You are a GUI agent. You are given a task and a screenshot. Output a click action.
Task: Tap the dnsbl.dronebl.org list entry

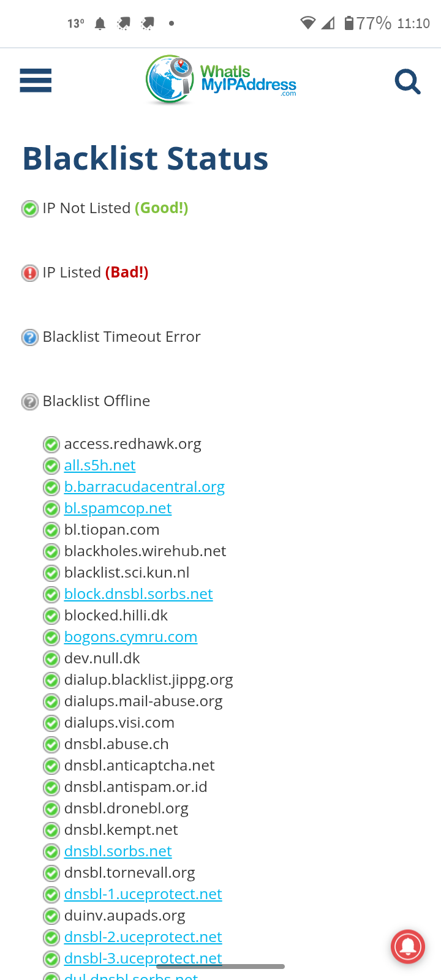point(126,809)
